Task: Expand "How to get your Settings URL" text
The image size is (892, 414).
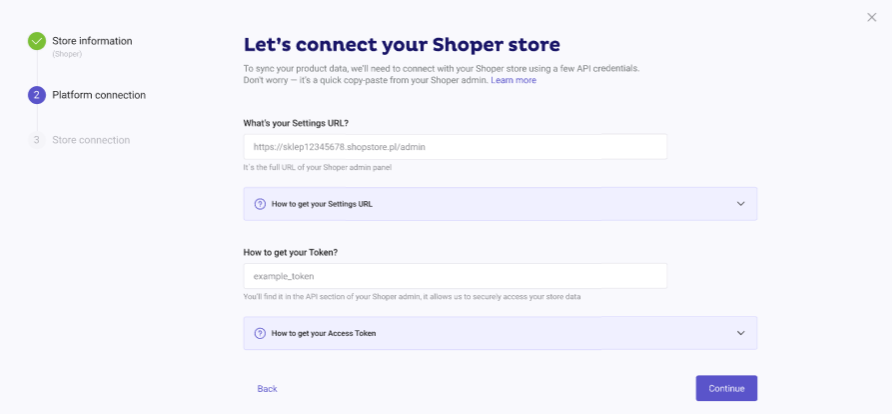Action: [x=328, y=204]
